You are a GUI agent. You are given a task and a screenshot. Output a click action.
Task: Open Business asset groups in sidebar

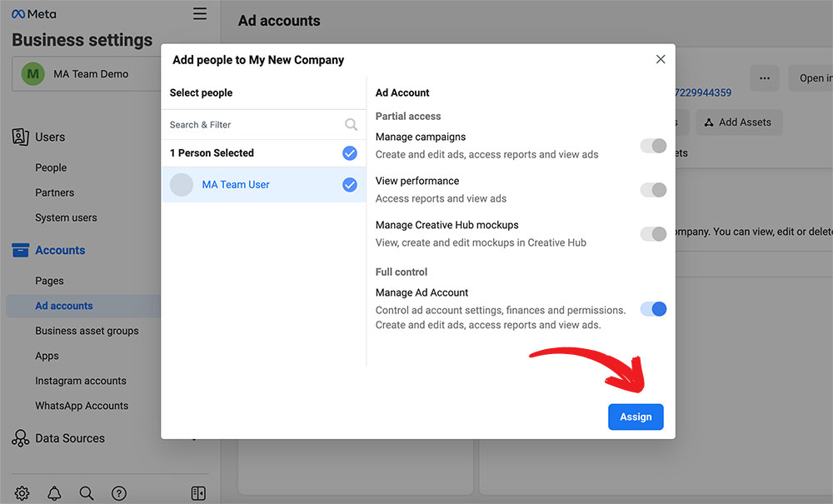(87, 331)
